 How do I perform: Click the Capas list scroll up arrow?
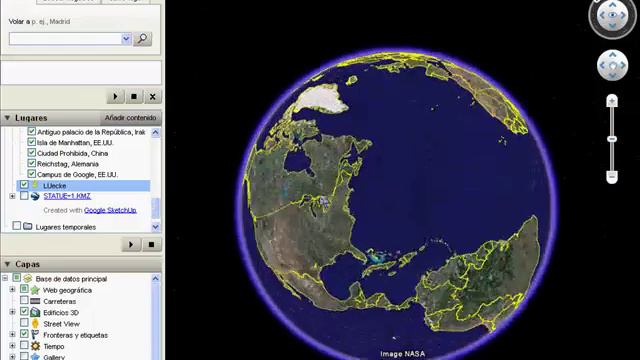click(156, 279)
